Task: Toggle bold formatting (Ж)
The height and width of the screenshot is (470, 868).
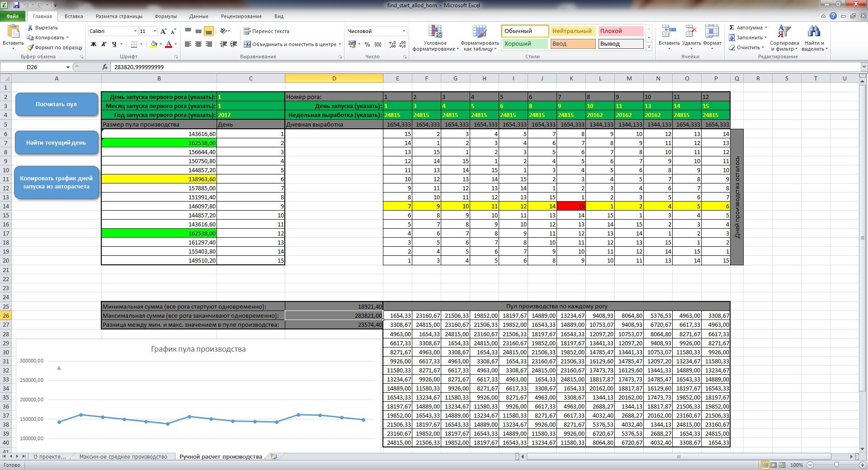Action: click(94, 44)
